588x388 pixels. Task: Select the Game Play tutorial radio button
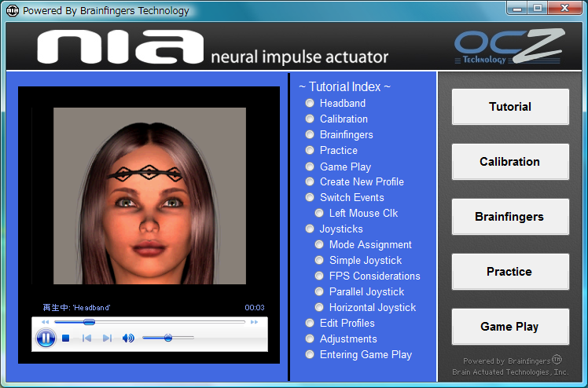click(x=310, y=167)
